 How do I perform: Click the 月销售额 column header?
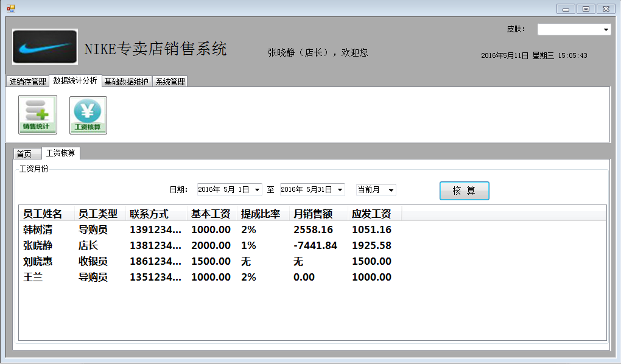[318, 214]
